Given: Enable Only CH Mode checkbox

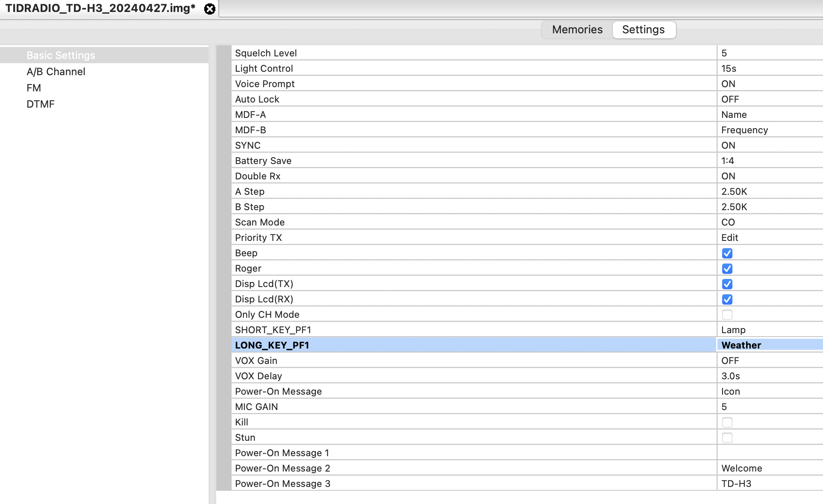Looking at the screenshot, I should pyautogui.click(x=727, y=315).
